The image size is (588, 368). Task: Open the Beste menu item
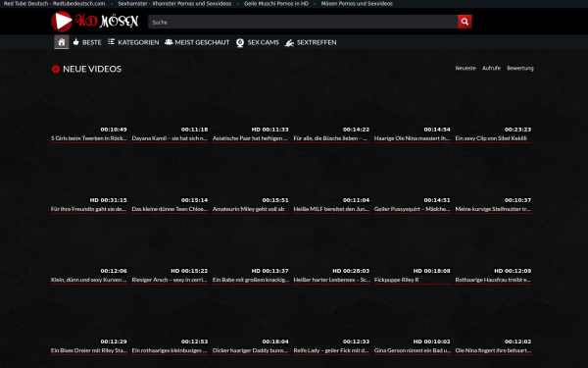click(x=92, y=42)
